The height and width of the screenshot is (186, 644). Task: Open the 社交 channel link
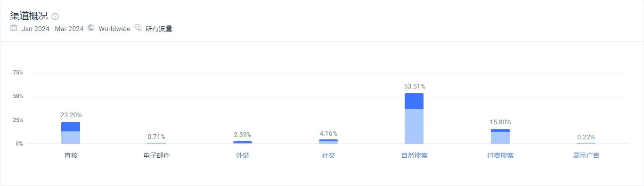tap(328, 155)
